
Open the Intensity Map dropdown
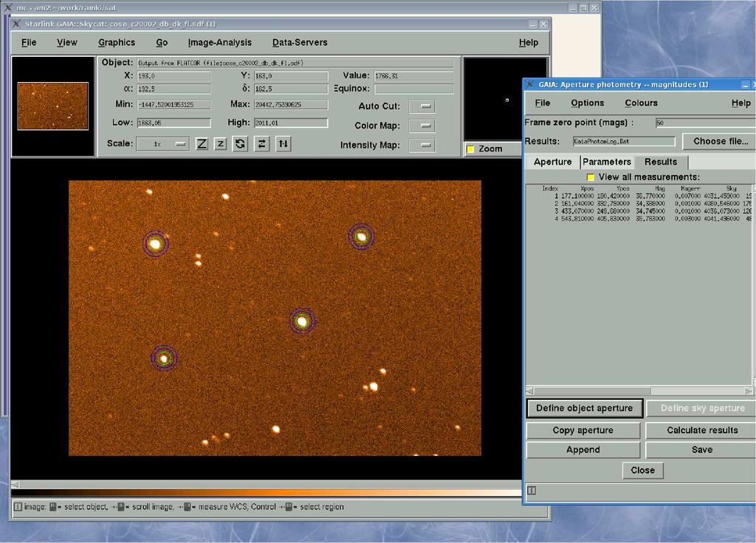(422, 146)
